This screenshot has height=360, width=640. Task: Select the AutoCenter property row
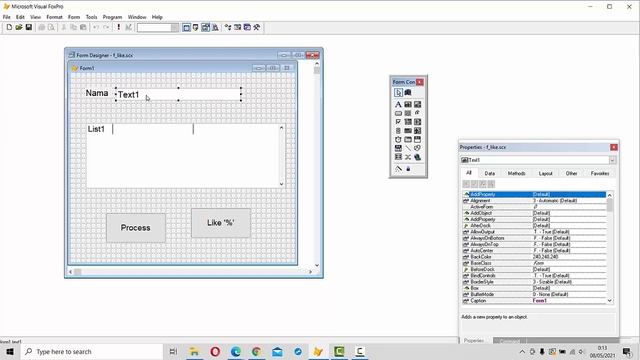click(x=534, y=251)
